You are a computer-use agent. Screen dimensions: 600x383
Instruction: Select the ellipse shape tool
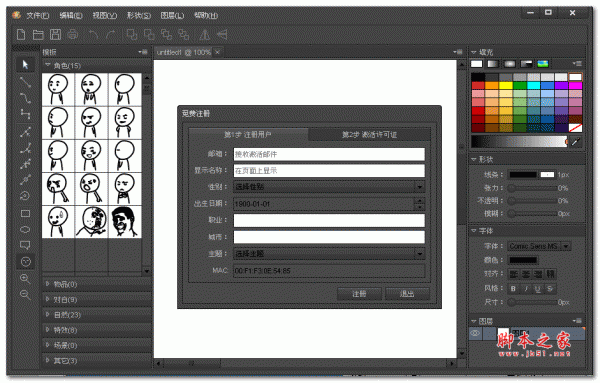pos(25,230)
